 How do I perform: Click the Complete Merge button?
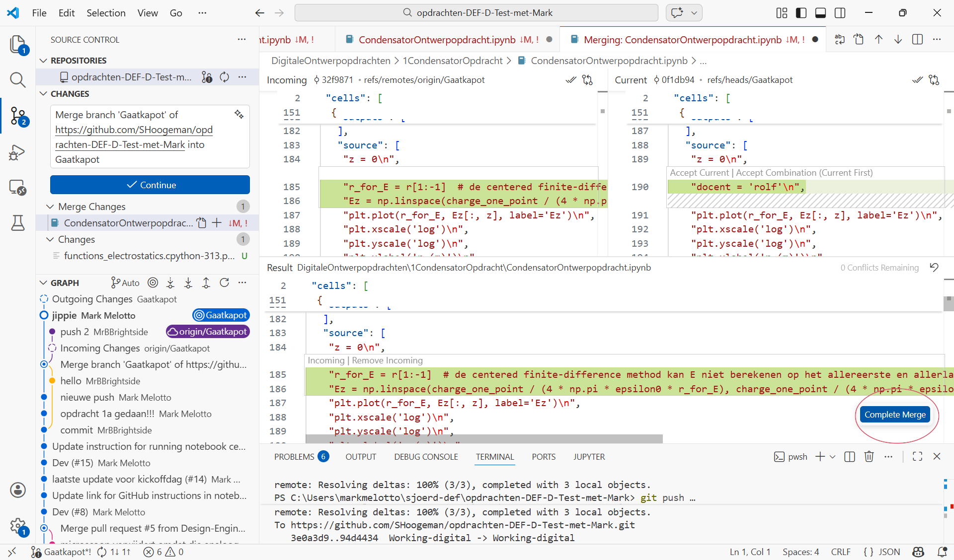tap(895, 415)
